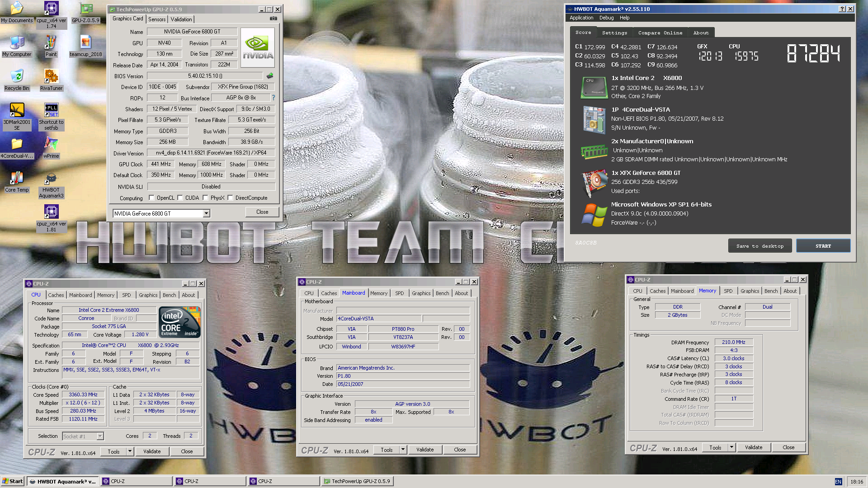This screenshot has width=868, height=488.
Task: Select HWBOT Aquamark3 taskbar button
Action: 62,481
